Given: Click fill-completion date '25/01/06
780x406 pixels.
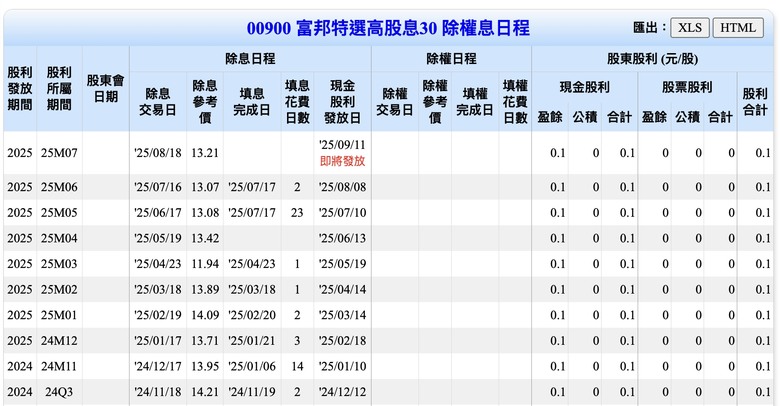Looking at the screenshot, I should coord(252,366).
